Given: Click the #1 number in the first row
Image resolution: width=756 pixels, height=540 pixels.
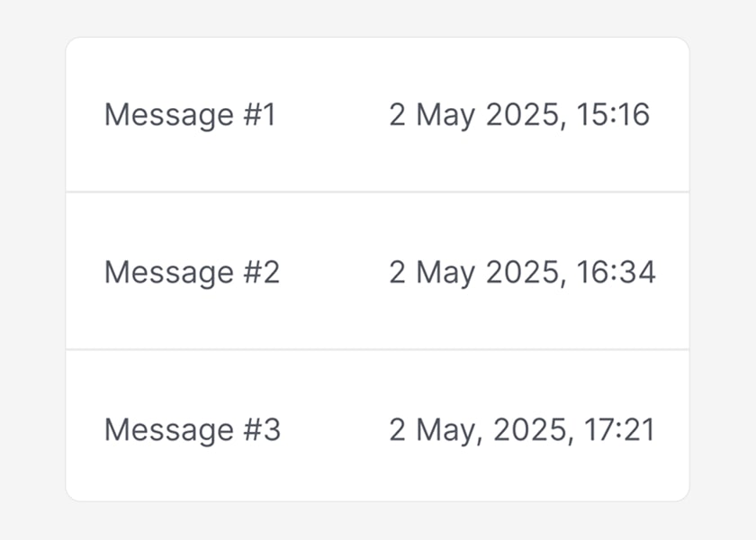Looking at the screenshot, I should (x=258, y=115).
